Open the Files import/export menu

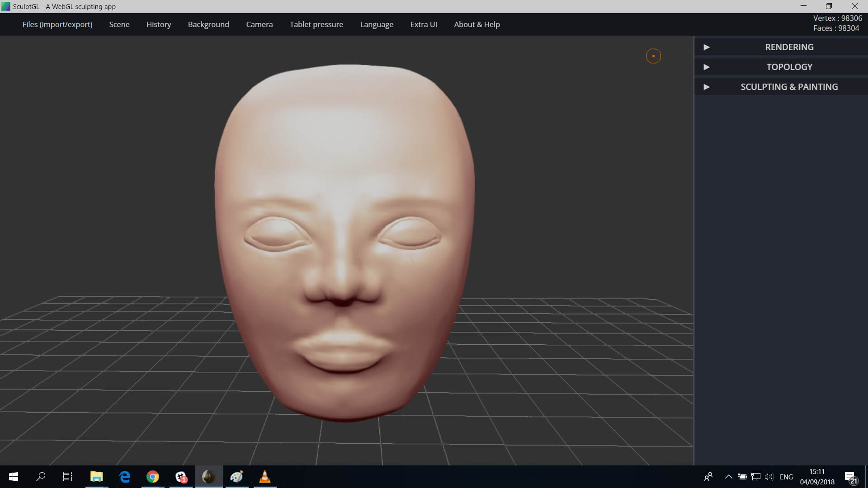pyautogui.click(x=57, y=24)
